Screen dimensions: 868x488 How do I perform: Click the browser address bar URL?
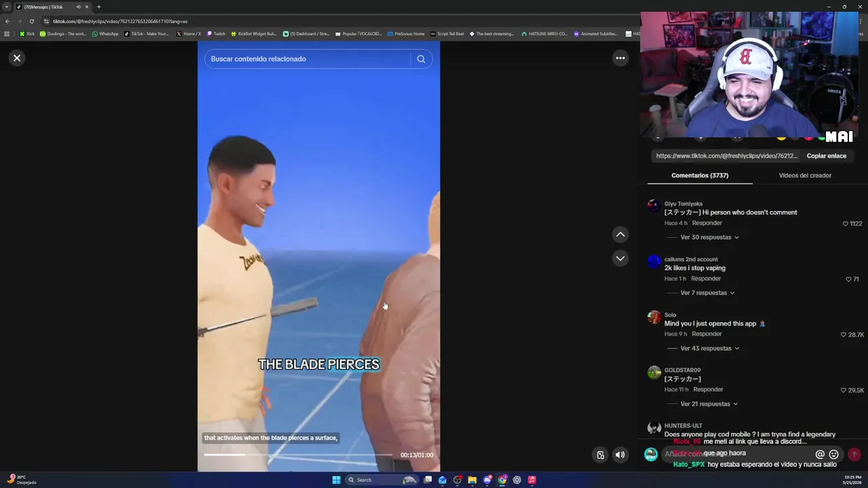point(120,21)
